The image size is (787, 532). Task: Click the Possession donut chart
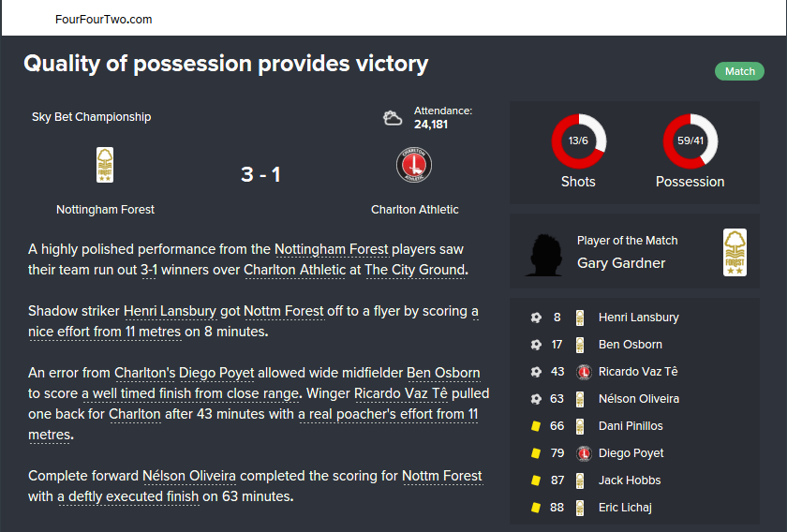click(690, 141)
